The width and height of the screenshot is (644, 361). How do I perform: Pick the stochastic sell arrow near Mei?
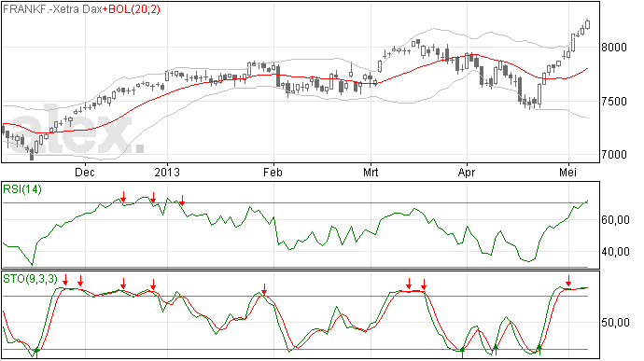[x=568, y=282]
